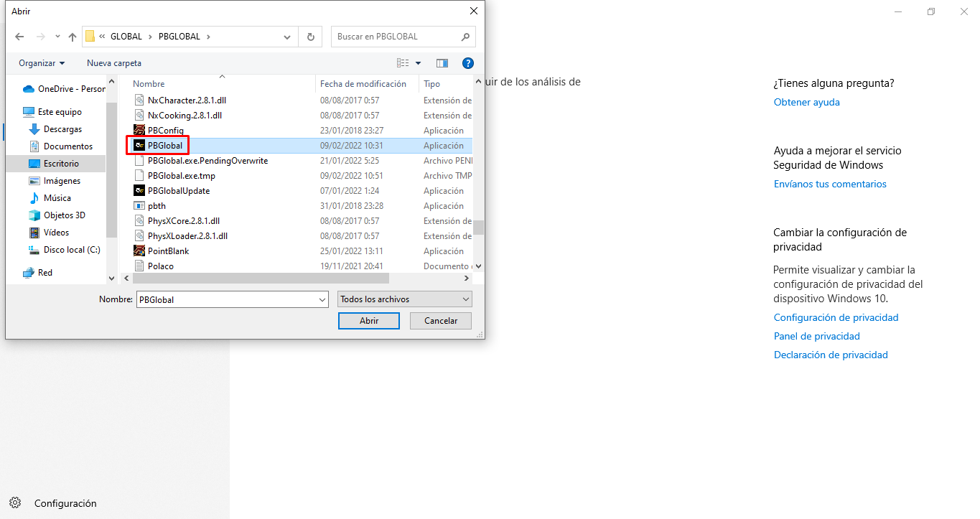The image size is (980, 519).
Task: Expand the address bar history dropdown
Action: 287,37
